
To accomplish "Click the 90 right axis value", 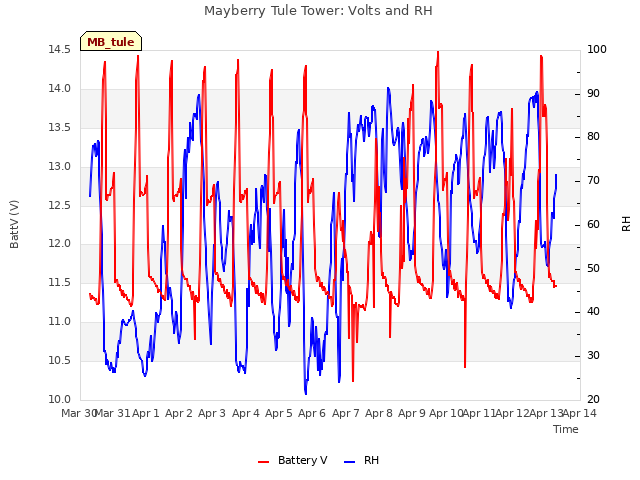I will coord(593,94).
